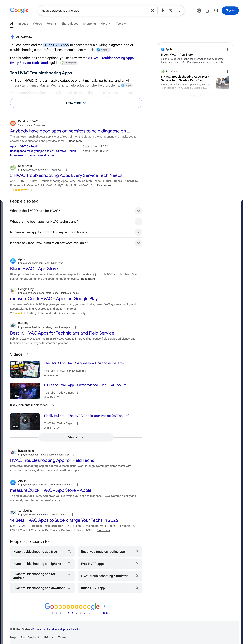243x644 pixels.
Task: Click next page arrow in pagination
Action: [104, 606]
